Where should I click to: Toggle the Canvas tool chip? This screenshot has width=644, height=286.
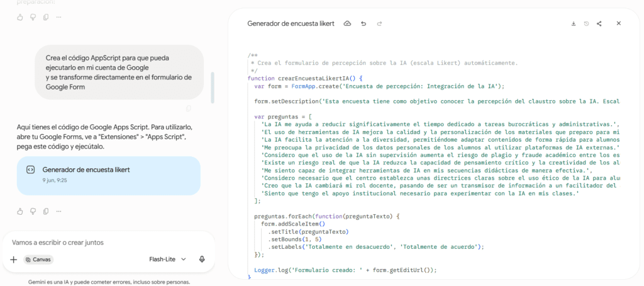click(x=38, y=260)
